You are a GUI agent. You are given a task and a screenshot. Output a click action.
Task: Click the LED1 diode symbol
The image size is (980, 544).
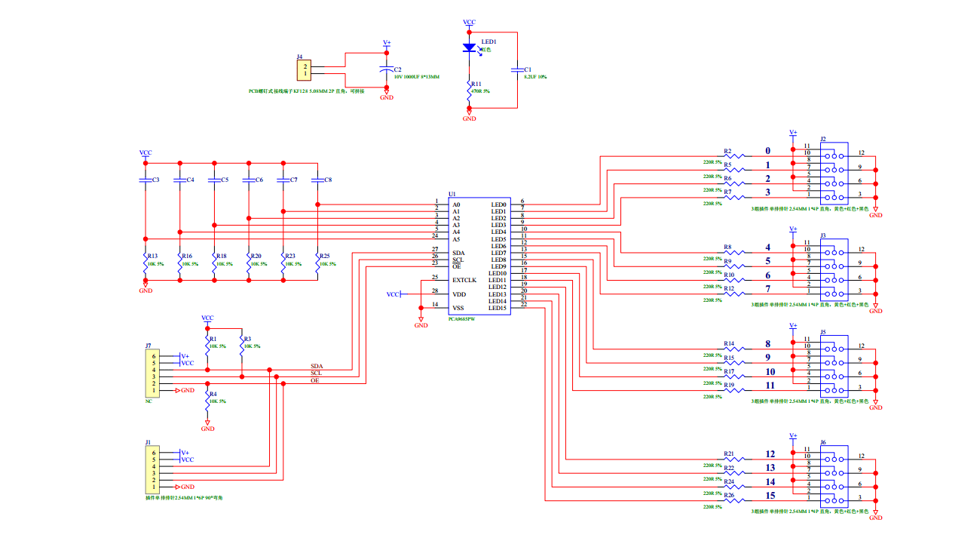(469, 48)
